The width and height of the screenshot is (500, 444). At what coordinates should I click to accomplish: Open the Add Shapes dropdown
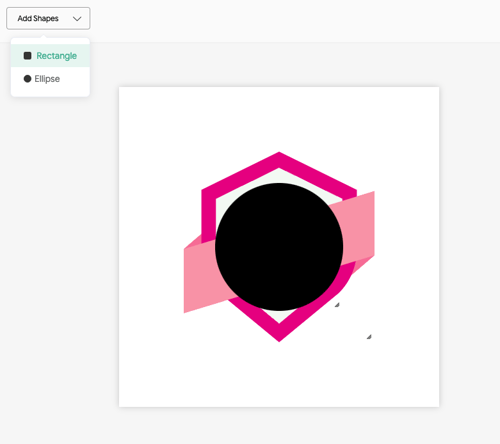(48, 18)
